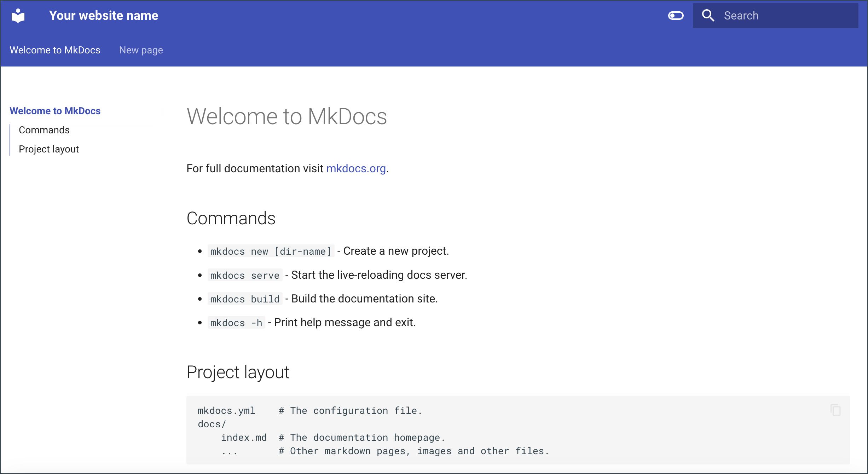Jump to Commands in the sidebar
The image size is (868, 474).
[x=44, y=130]
